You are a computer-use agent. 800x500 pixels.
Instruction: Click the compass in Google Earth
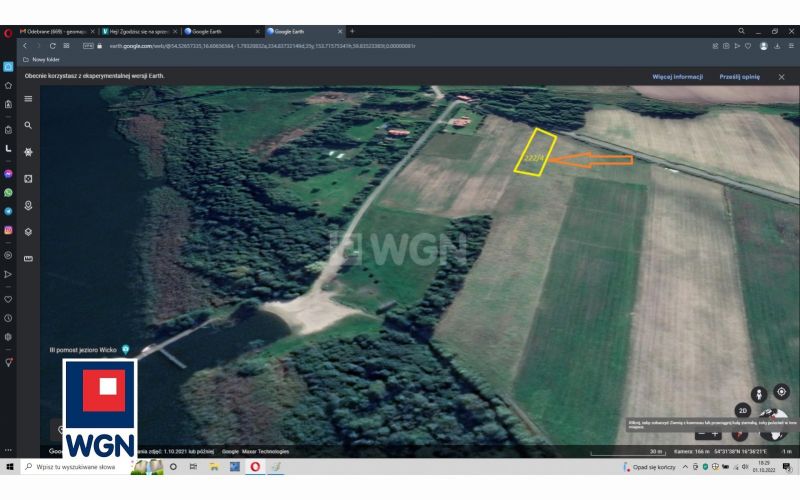pos(740,435)
